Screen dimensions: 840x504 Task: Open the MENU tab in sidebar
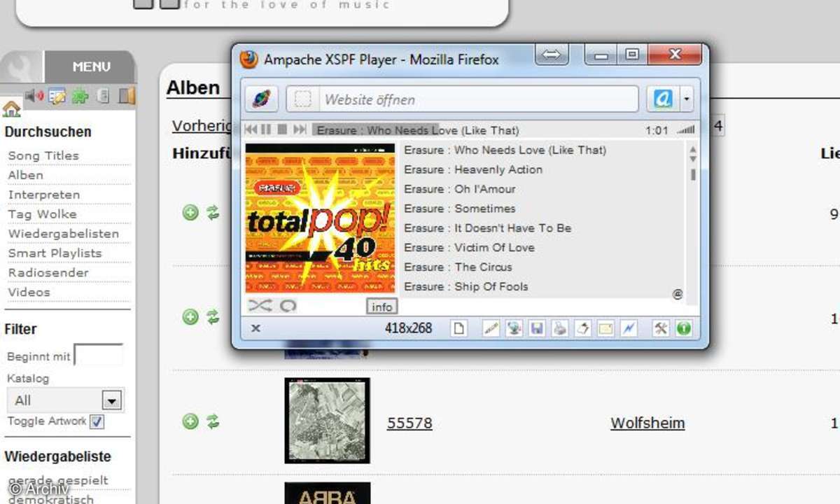click(90, 67)
